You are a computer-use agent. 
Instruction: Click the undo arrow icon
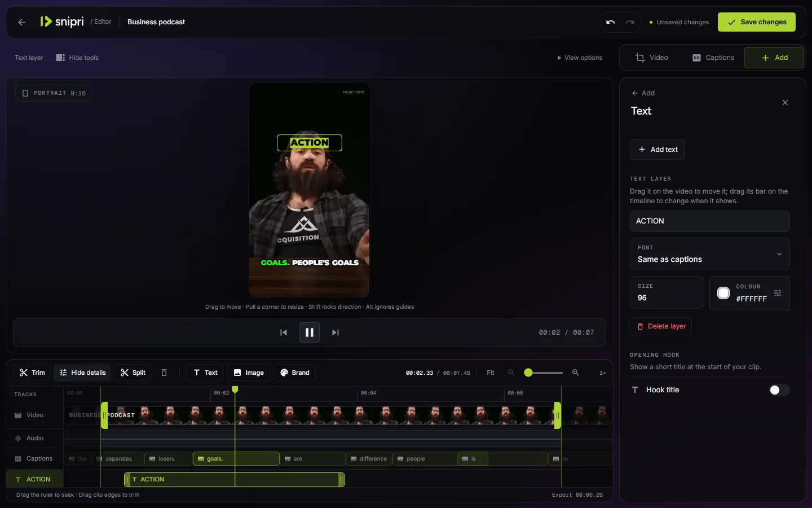(610, 22)
